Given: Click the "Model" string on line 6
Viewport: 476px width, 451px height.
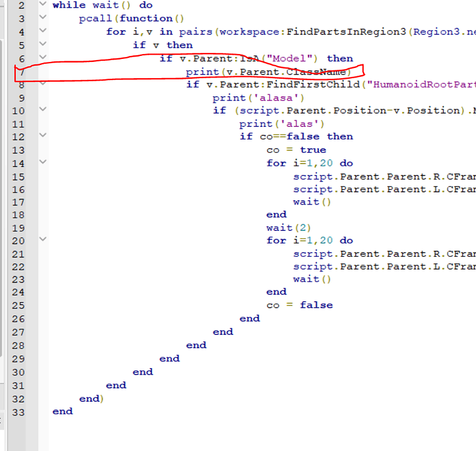Looking at the screenshot, I should [289, 58].
